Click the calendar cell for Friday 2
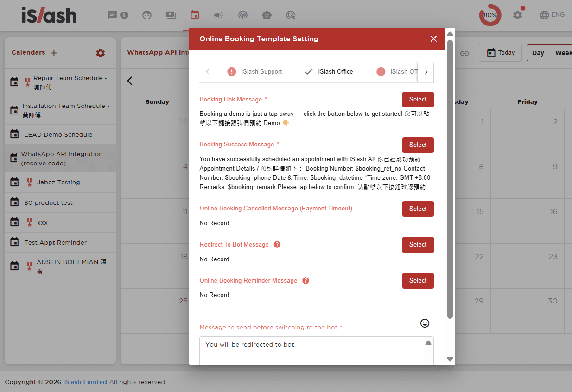572x392 pixels. [x=528, y=132]
